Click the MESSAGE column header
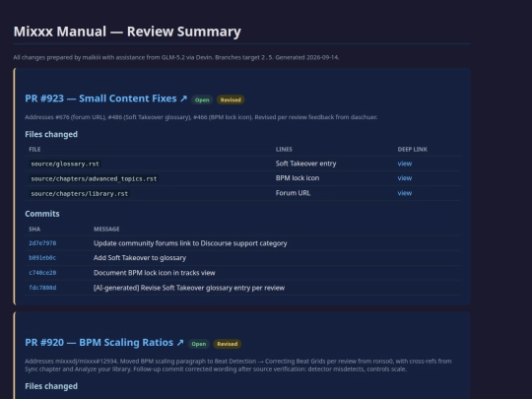Screen dimensions: 532x399 click(x=106, y=229)
